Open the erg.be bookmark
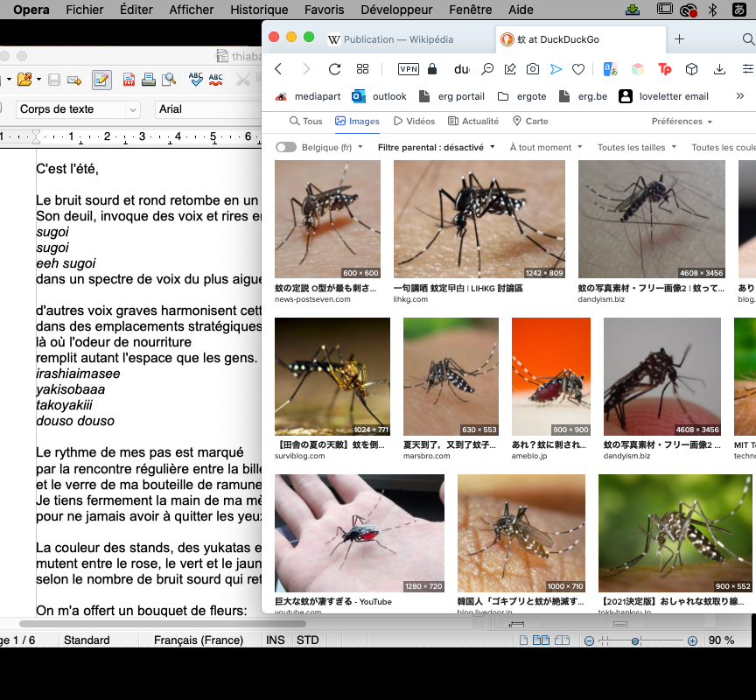 click(583, 96)
